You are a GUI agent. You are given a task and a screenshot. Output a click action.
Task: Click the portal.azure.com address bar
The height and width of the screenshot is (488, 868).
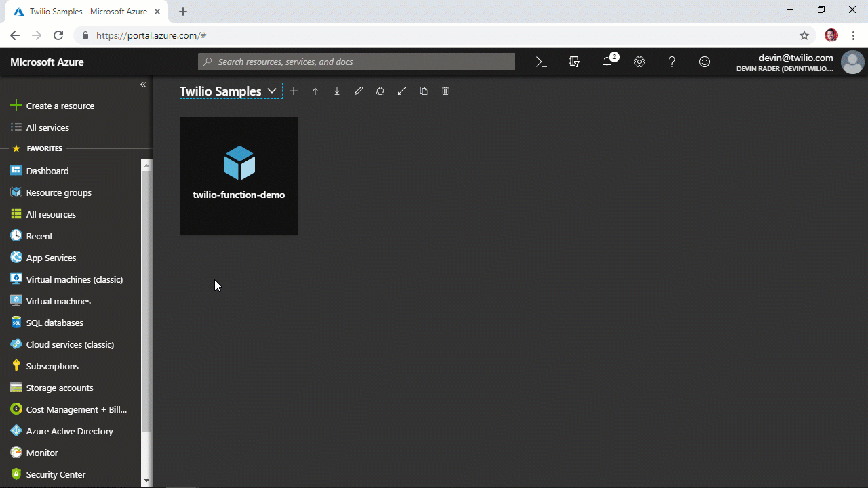click(434, 35)
